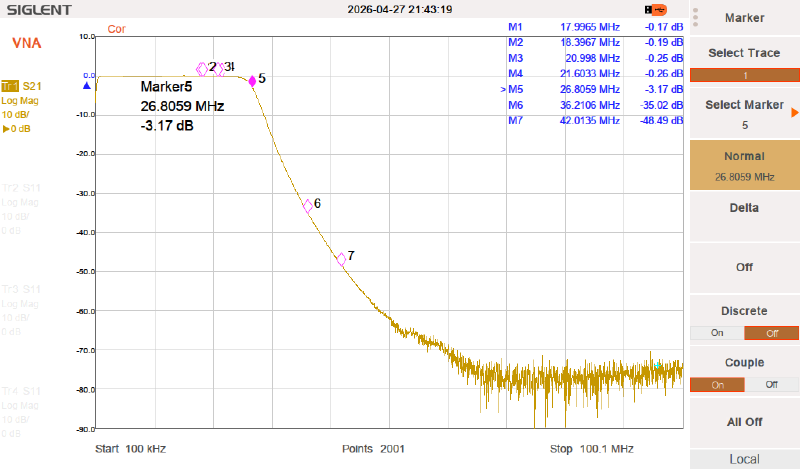Select marker 2 diamond near passband
This screenshot has width=800, height=469.
[x=202, y=69]
